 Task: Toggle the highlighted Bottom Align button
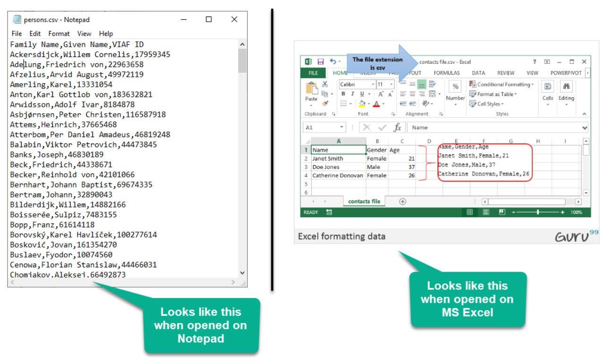point(422,84)
